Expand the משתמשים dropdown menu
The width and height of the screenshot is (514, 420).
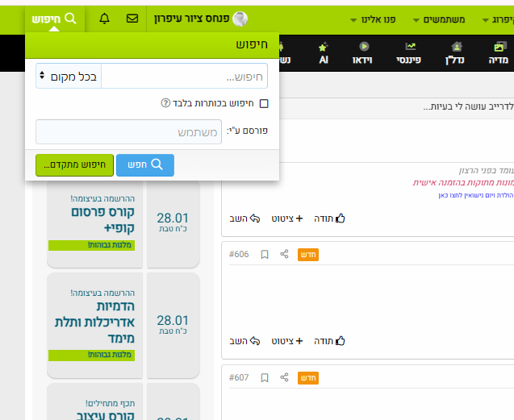tap(439, 19)
